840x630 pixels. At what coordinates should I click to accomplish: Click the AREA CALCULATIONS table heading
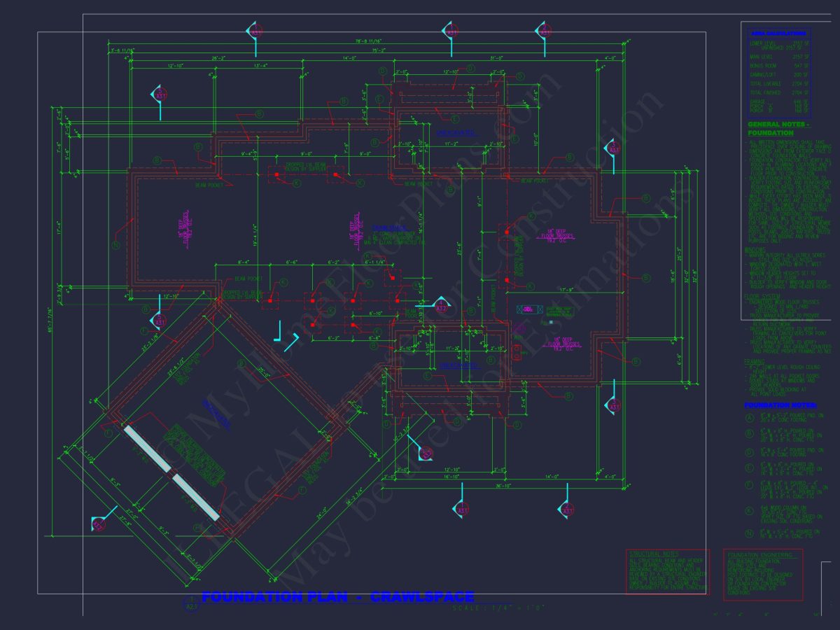[778, 33]
